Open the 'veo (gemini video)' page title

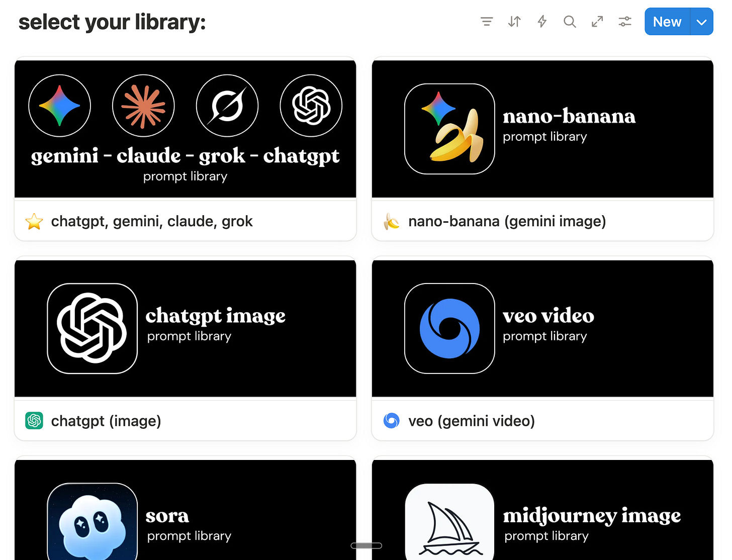coord(472,421)
